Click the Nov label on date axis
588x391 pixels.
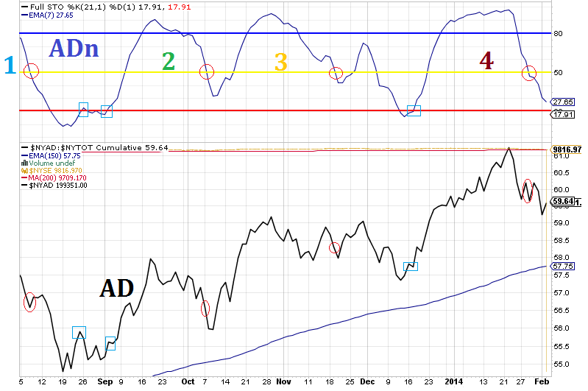283,382
